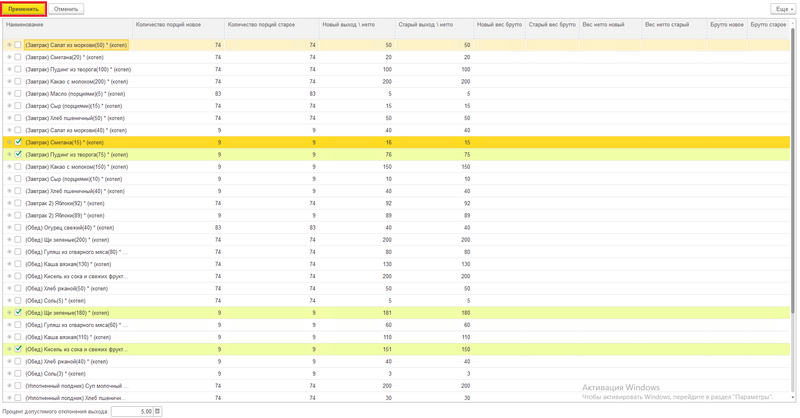The height and width of the screenshot is (418, 800).
Task: Expand the (Обед) Каша вязкая(130) row
Action: (9, 264)
